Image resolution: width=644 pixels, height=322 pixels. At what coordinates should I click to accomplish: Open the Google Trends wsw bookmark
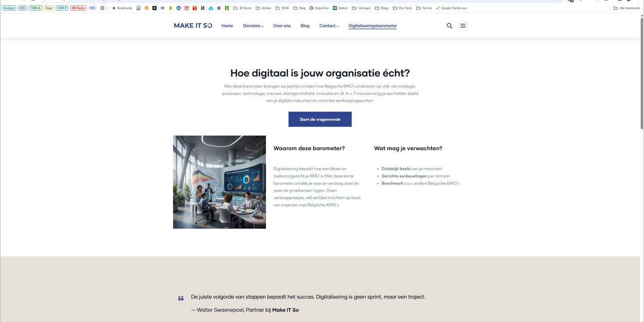[x=451, y=8]
